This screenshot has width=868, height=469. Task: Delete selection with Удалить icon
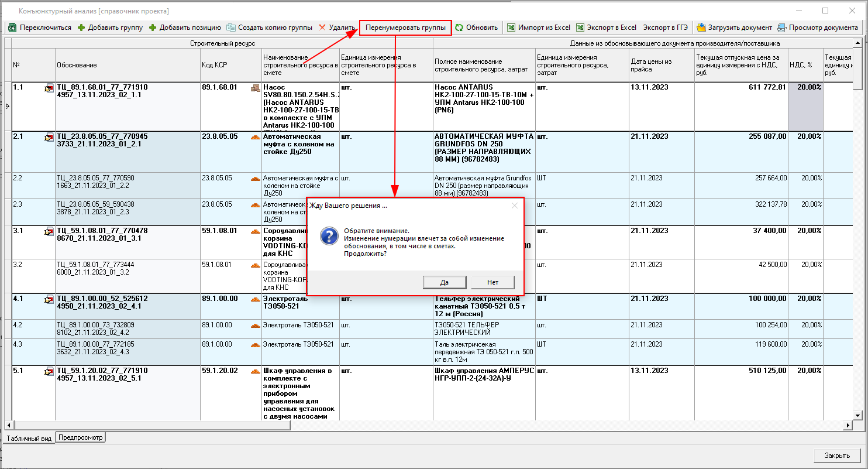322,28
